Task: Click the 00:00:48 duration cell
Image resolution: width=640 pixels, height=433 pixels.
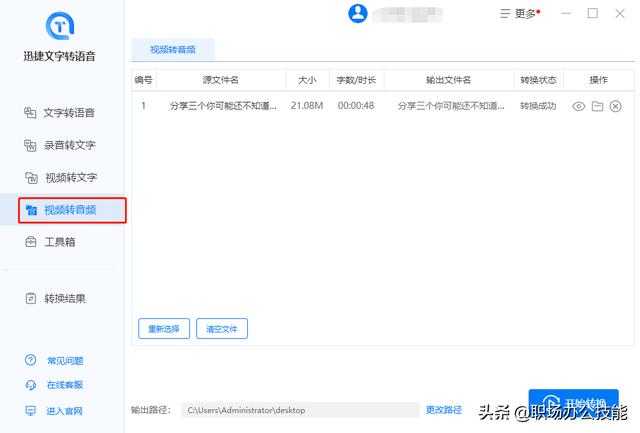Action: [356, 106]
